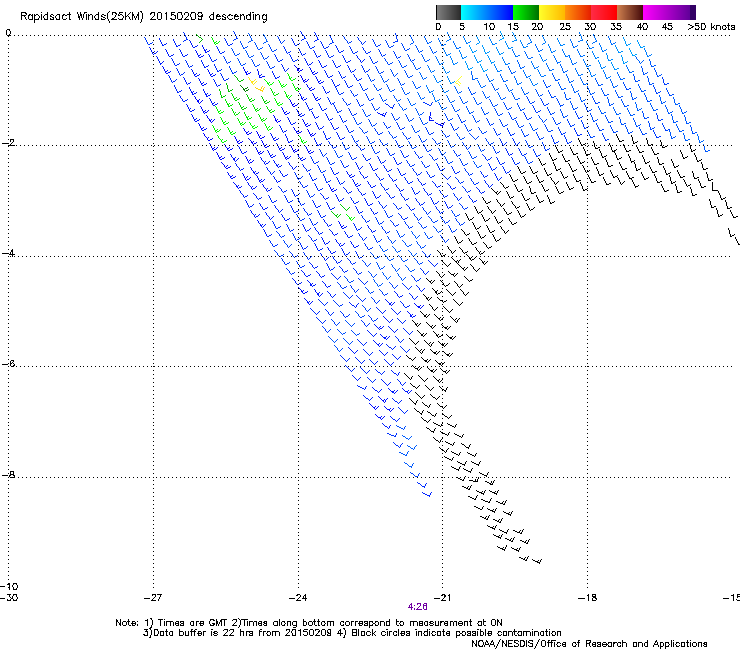Click legend tick label 10

(x=489, y=27)
